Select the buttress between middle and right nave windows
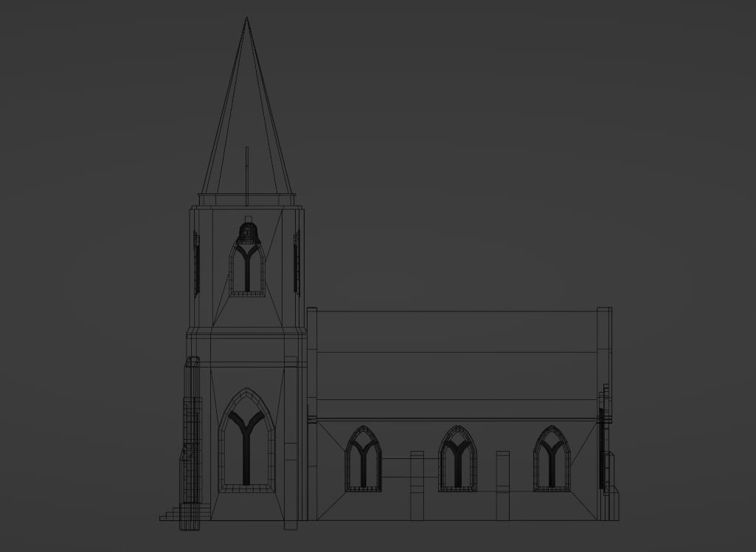756x552 pixels. (x=503, y=486)
